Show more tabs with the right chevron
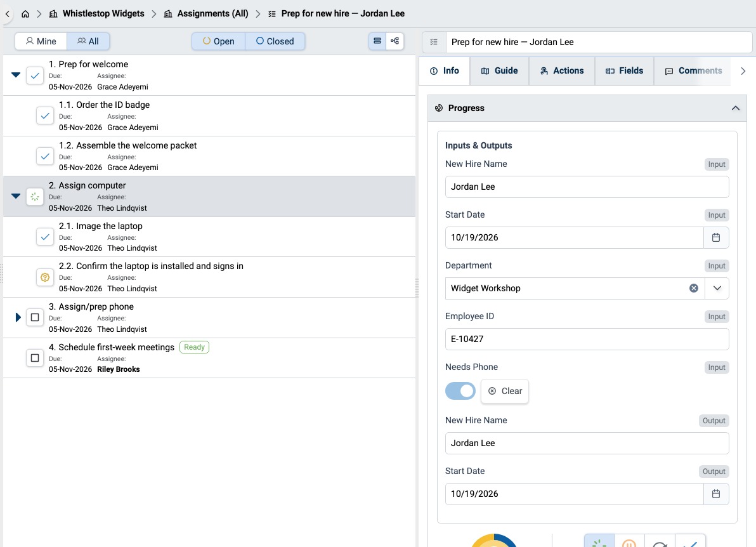 click(x=743, y=71)
